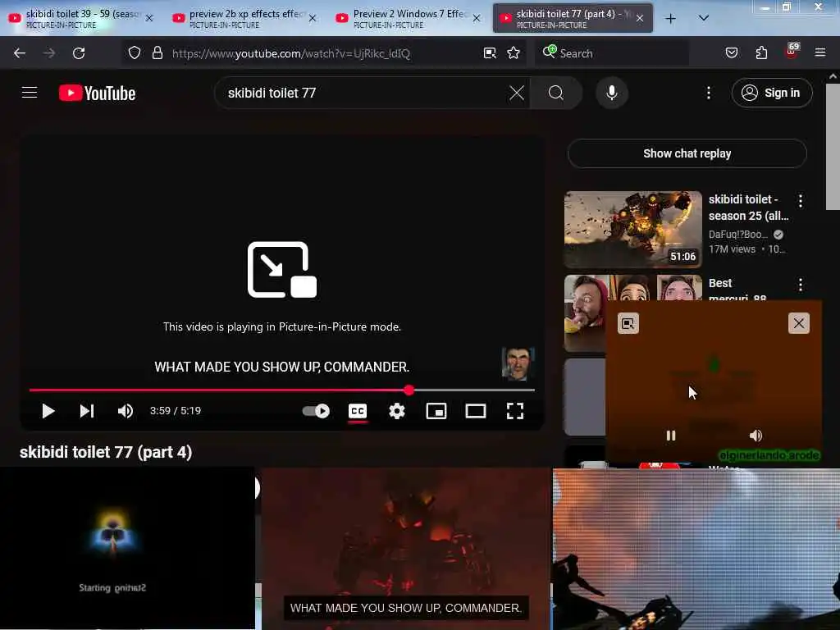Sign in to YouTube
This screenshot has height=630, width=840.
pos(772,93)
